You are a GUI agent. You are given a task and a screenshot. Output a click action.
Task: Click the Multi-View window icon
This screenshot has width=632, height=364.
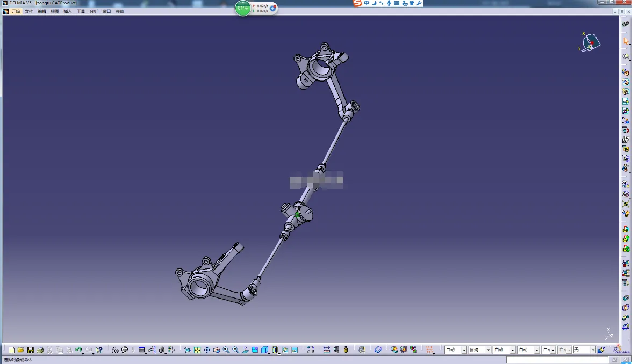coord(255,350)
